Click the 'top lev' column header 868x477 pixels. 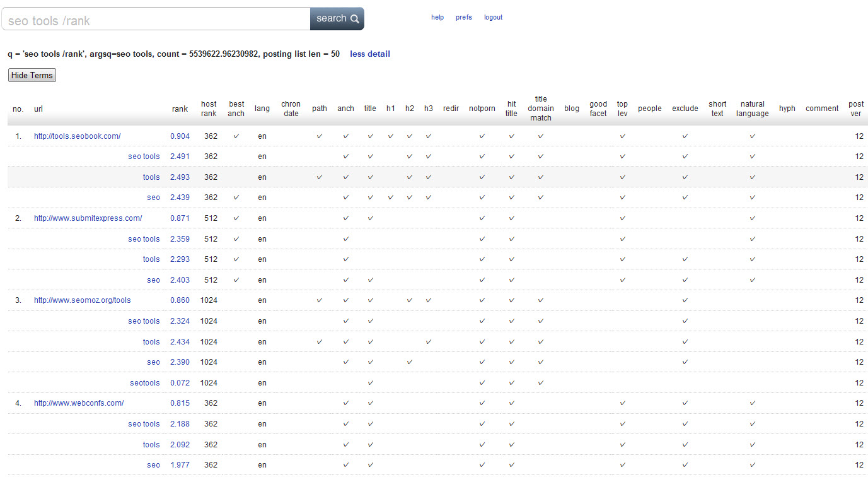point(622,109)
